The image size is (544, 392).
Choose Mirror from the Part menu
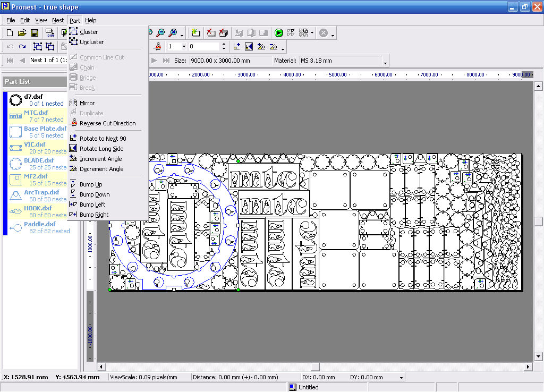point(87,103)
